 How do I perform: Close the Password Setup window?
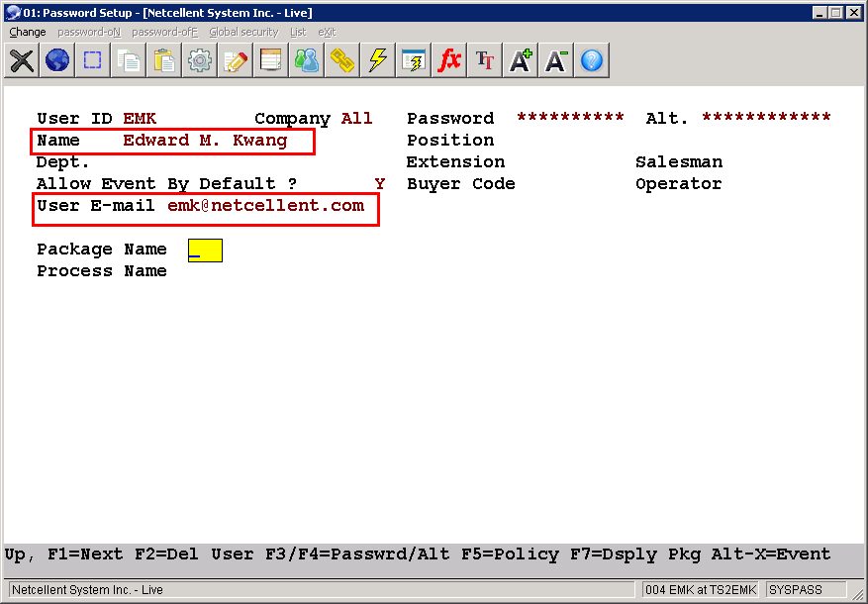(x=854, y=13)
